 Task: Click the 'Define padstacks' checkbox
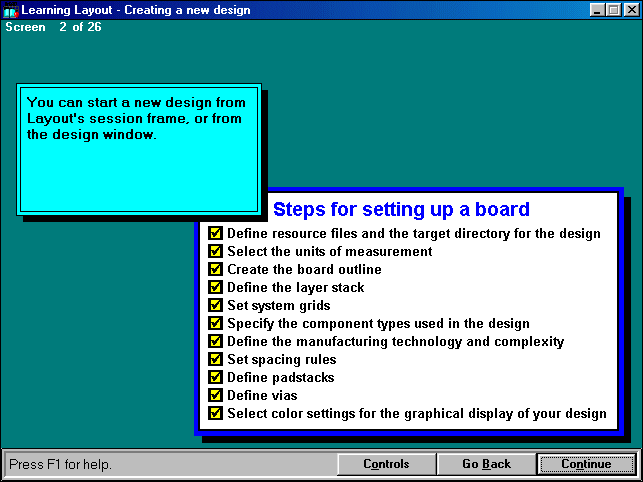[215, 377]
